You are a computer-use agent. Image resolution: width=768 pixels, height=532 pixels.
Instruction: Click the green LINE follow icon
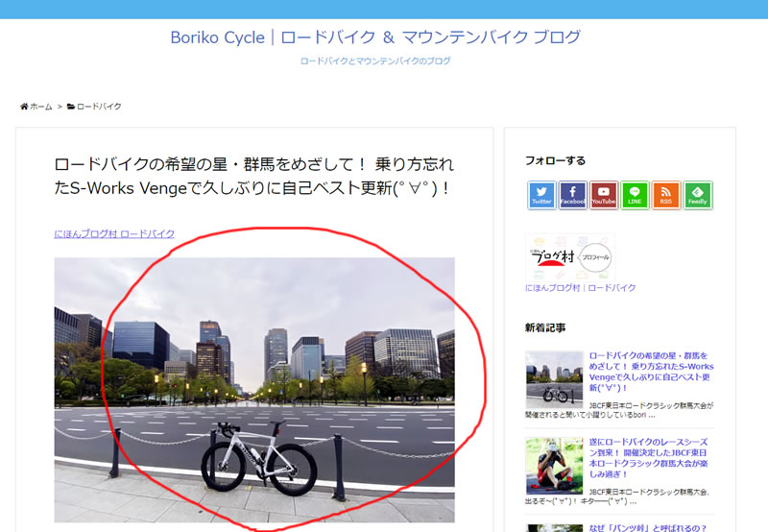(635, 196)
